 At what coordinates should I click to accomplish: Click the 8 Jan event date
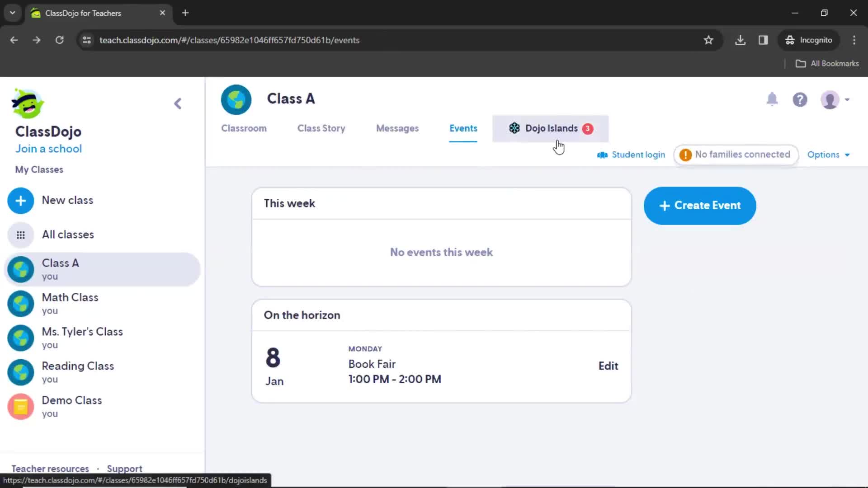click(x=274, y=366)
